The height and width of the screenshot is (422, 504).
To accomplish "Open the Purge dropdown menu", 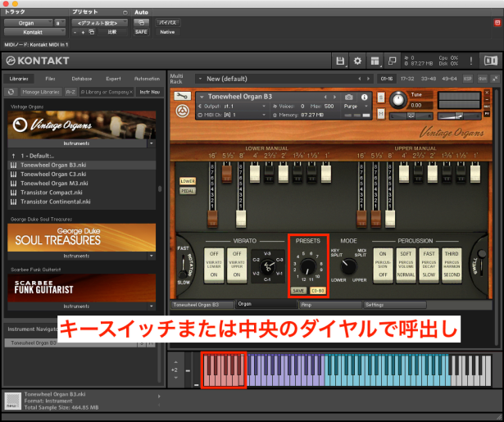I will pos(355,106).
